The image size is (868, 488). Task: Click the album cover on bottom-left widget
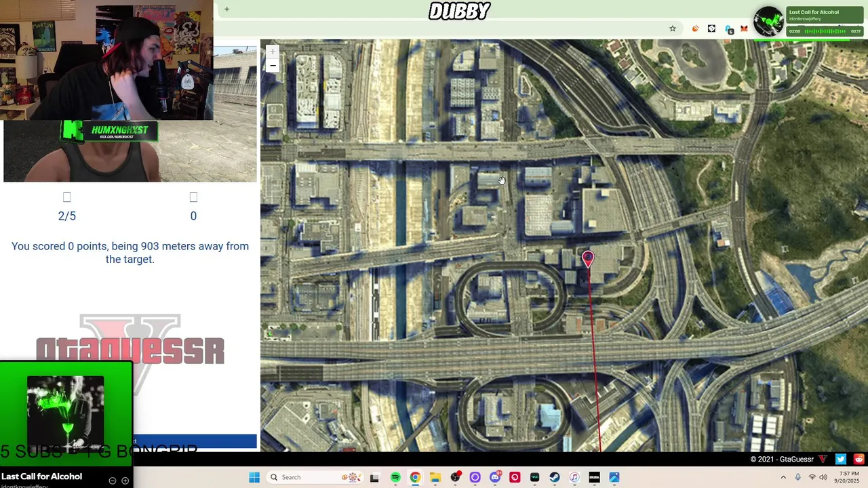pyautogui.click(x=66, y=413)
